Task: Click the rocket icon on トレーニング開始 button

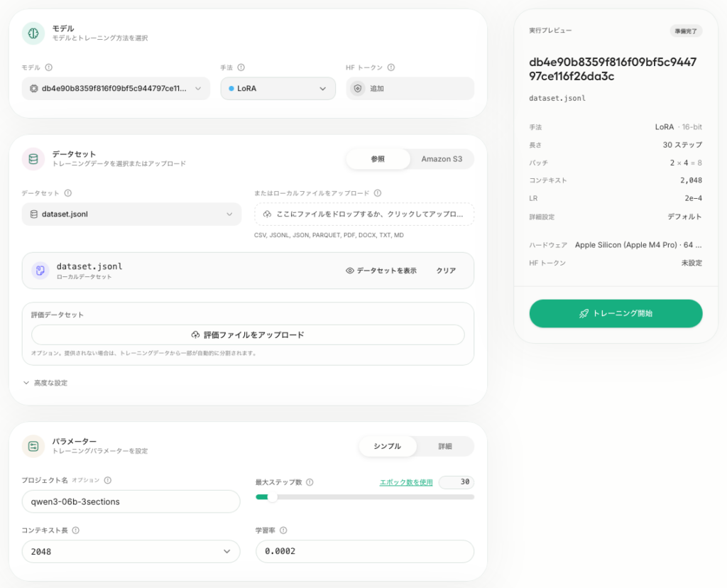Action: coord(584,313)
